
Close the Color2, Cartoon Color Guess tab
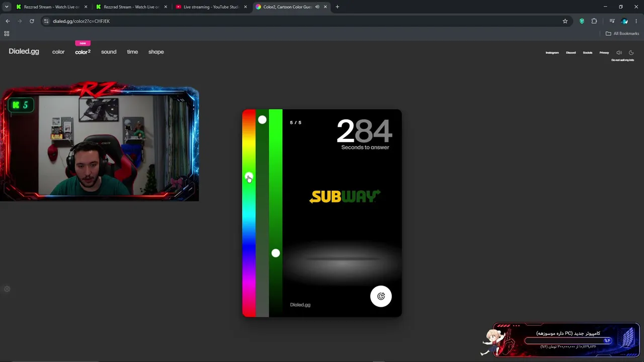(326, 7)
